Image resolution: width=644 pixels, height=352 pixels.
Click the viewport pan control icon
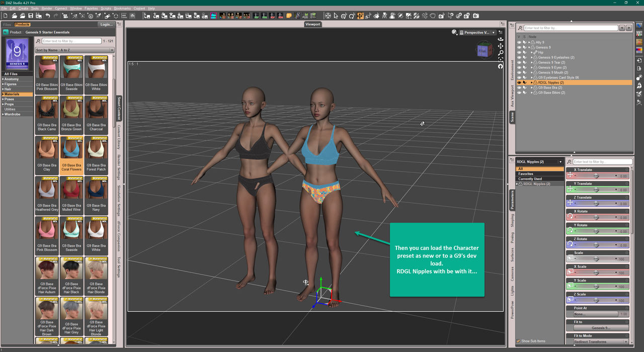tap(501, 46)
